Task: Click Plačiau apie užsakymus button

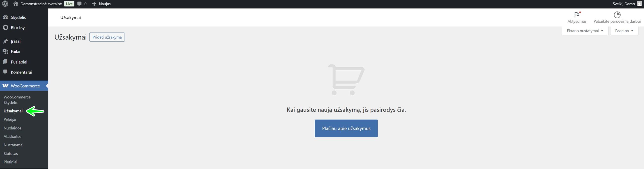Action: click(346, 128)
